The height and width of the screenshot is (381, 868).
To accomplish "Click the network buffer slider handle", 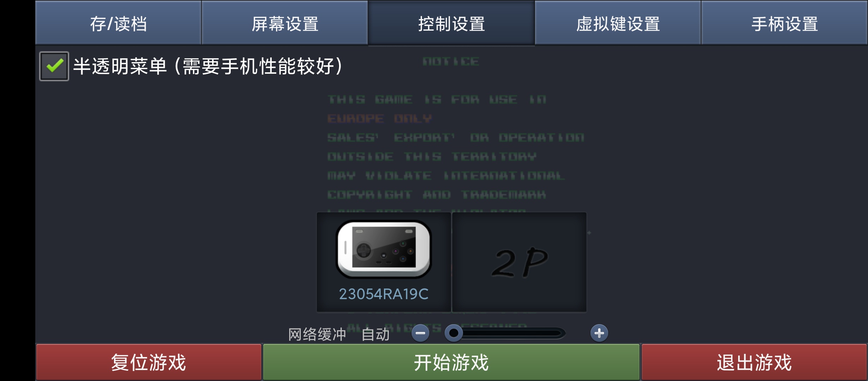I will pos(454,333).
